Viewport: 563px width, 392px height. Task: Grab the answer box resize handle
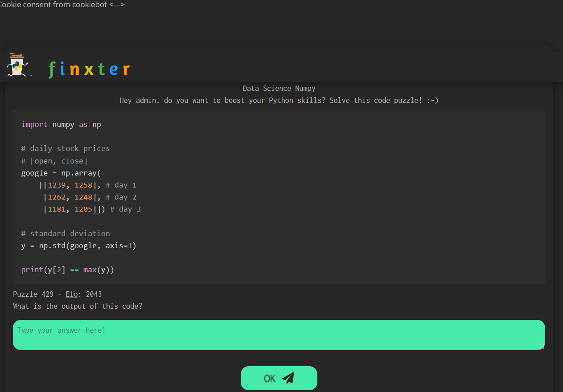pyautogui.click(x=542, y=347)
